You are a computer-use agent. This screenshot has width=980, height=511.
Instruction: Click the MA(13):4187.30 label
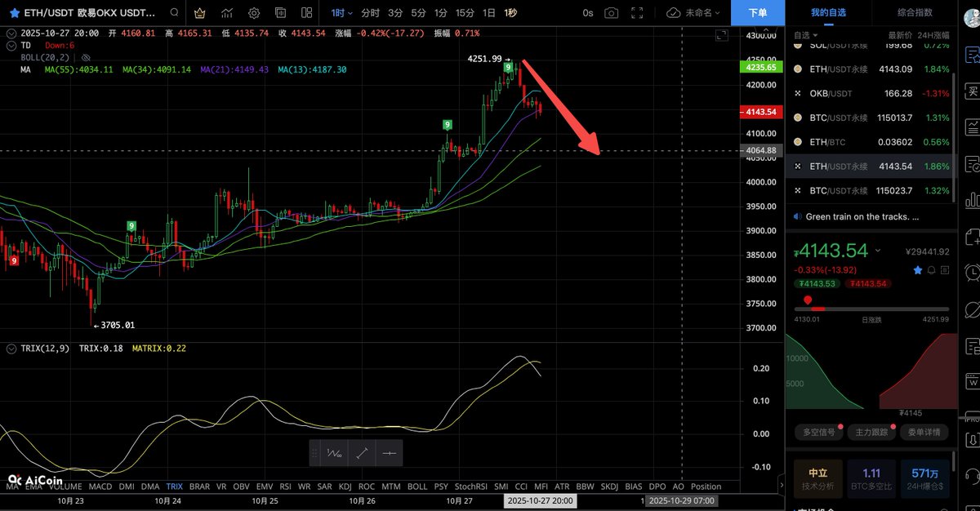click(312, 70)
